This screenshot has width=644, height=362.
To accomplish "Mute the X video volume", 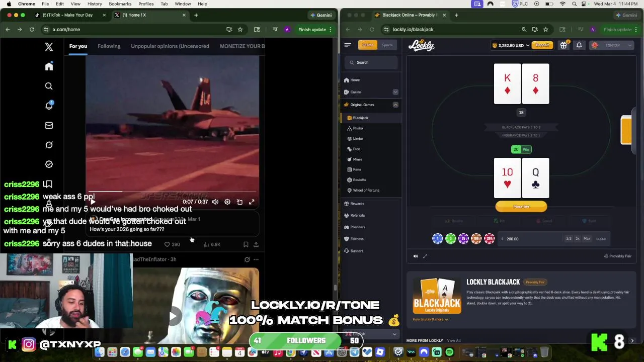I will coord(215,202).
